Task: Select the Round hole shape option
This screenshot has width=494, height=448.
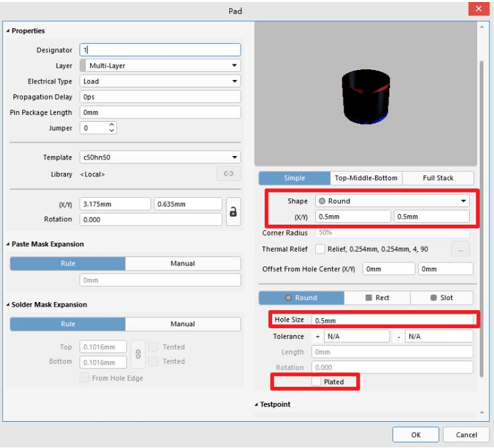Action: click(x=301, y=297)
